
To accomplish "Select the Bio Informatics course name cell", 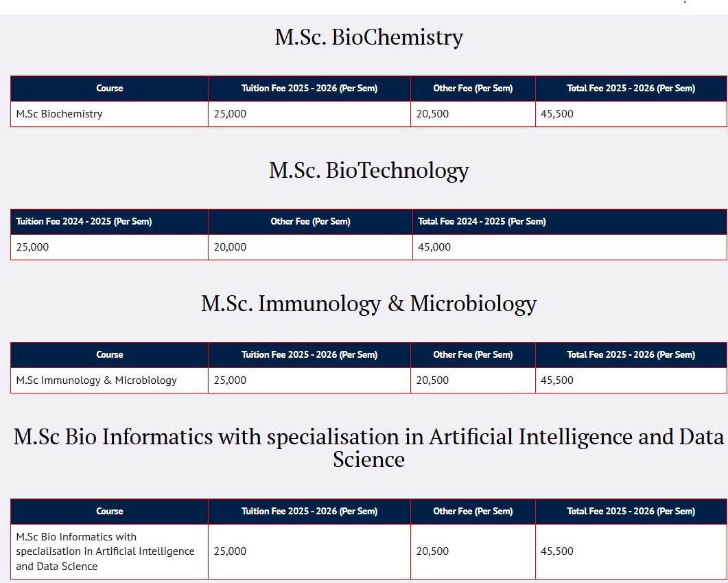I will pyautogui.click(x=105, y=551).
